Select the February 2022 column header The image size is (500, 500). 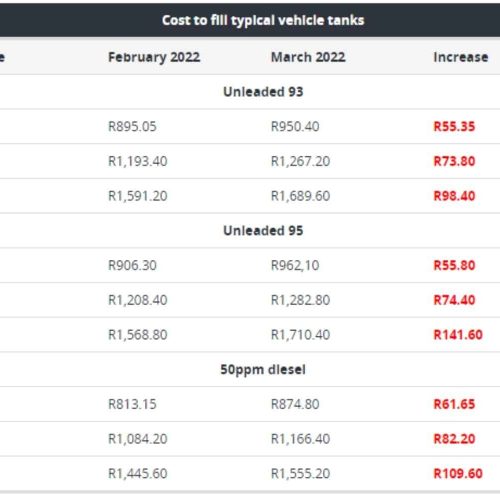pyautogui.click(x=154, y=57)
